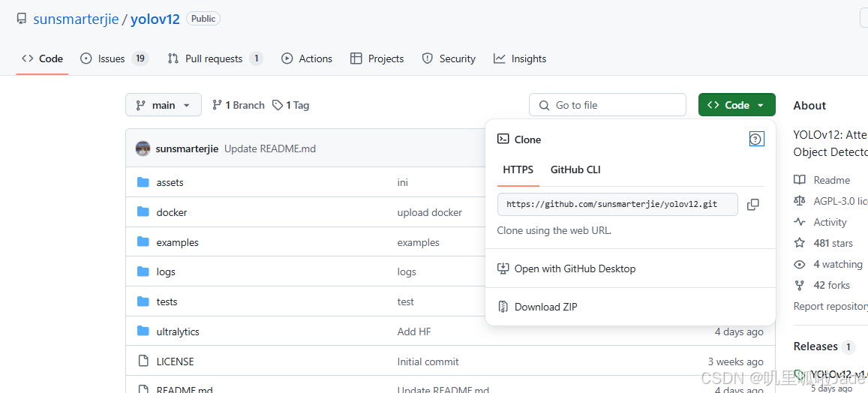Open the 'upload docker' commit message
Viewport: 868px width, 393px height.
pyautogui.click(x=430, y=212)
